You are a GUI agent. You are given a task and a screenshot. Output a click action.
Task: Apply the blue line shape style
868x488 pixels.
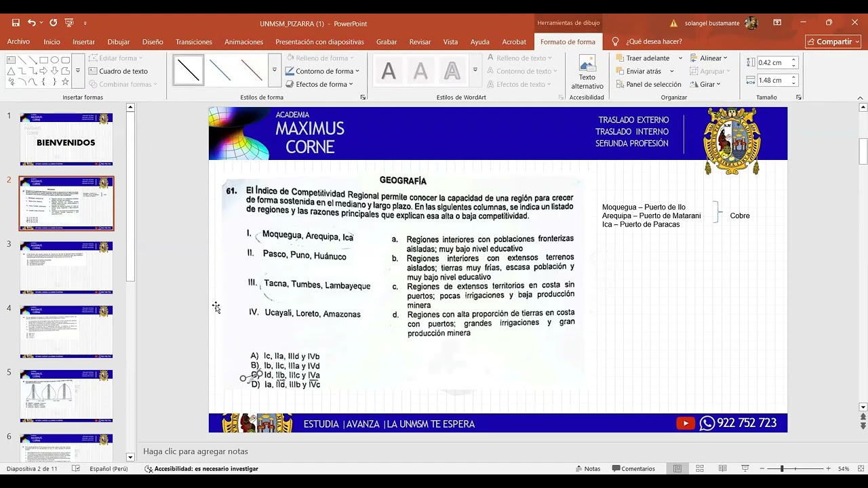click(x=220, y=70)
